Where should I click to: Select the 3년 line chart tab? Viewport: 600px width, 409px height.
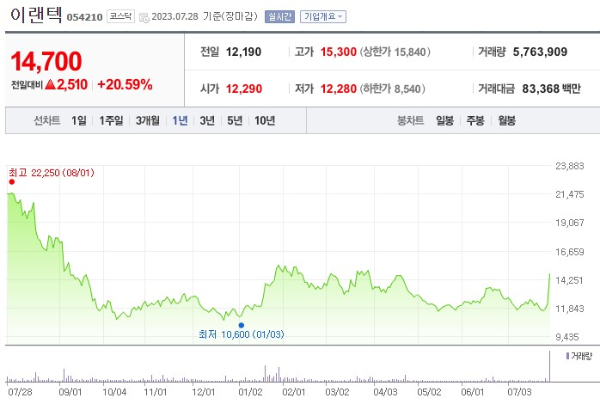coord(207,121)
